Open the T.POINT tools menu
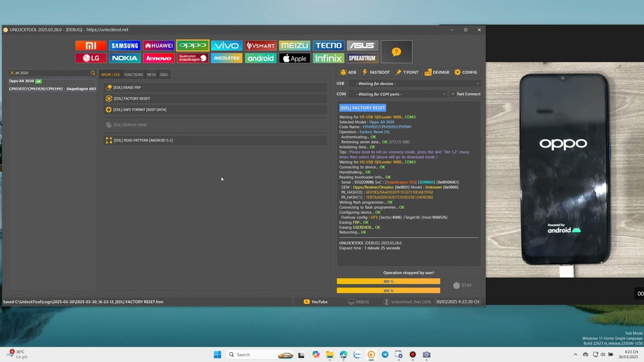The width and height of the screenshot is (644, 362). tap(407, 72)
